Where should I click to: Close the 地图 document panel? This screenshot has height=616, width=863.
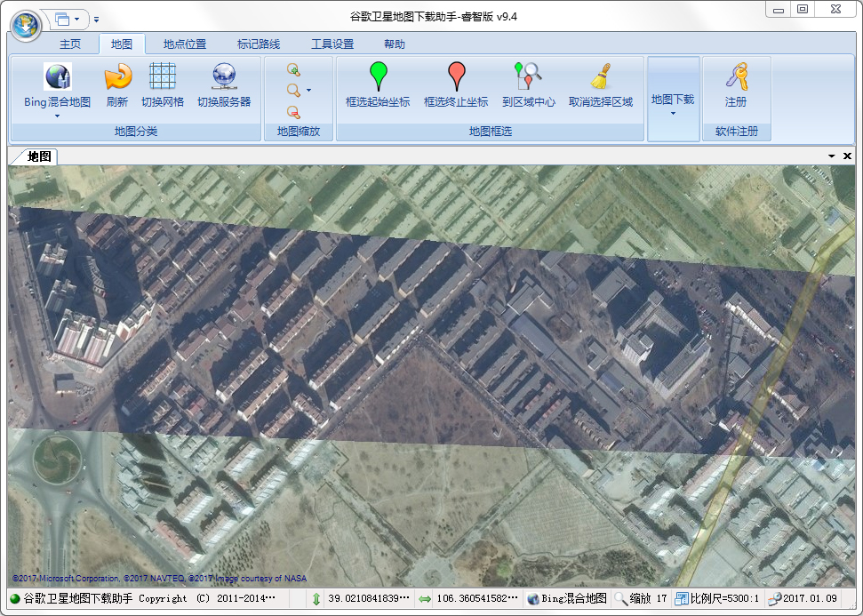(847, 156)
